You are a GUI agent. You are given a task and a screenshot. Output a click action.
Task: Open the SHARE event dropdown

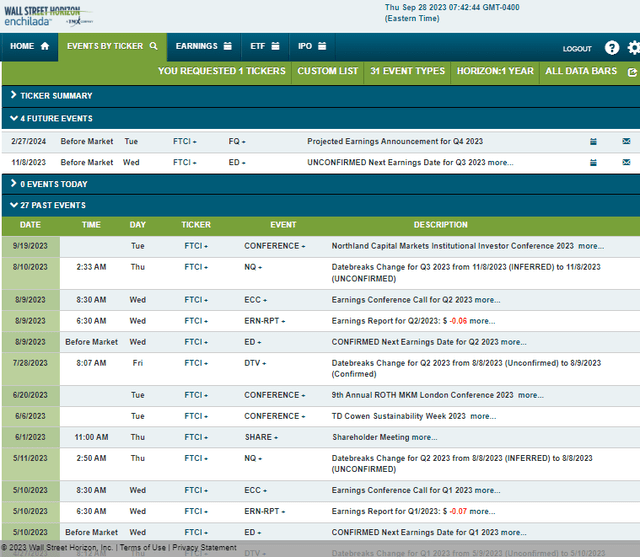(x=261, y=437)
